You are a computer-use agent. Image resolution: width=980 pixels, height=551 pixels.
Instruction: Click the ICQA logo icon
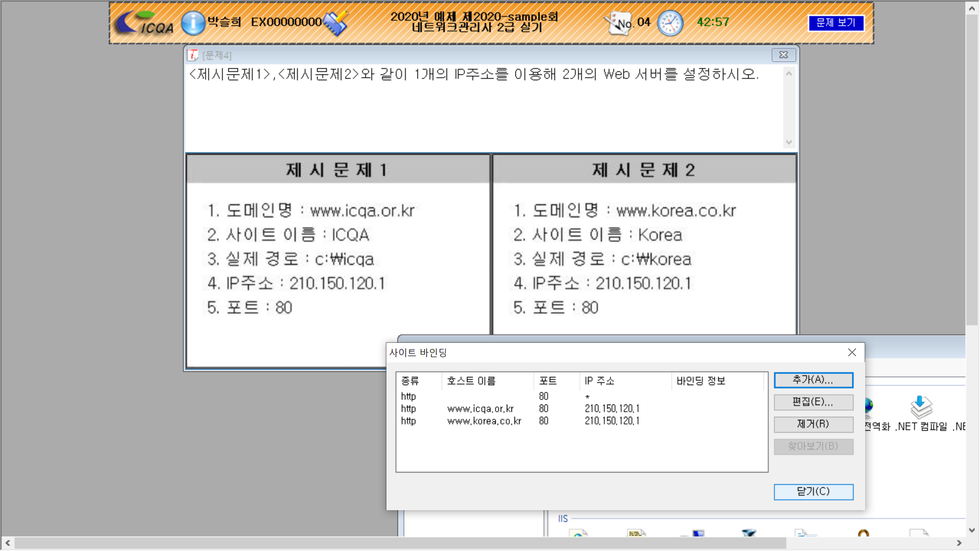click(x=145, y=23)
